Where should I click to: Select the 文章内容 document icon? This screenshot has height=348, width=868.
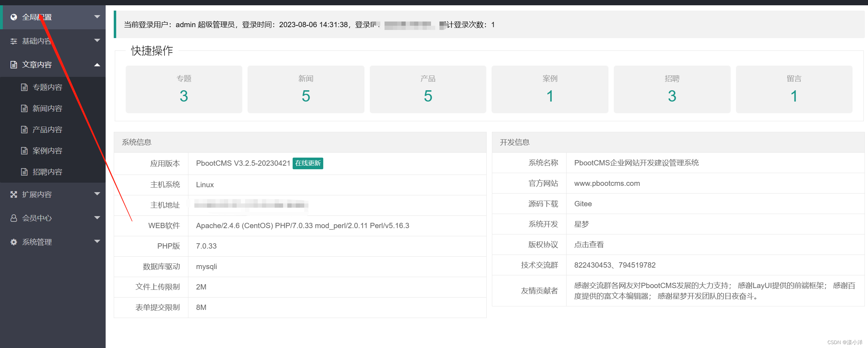13,65
